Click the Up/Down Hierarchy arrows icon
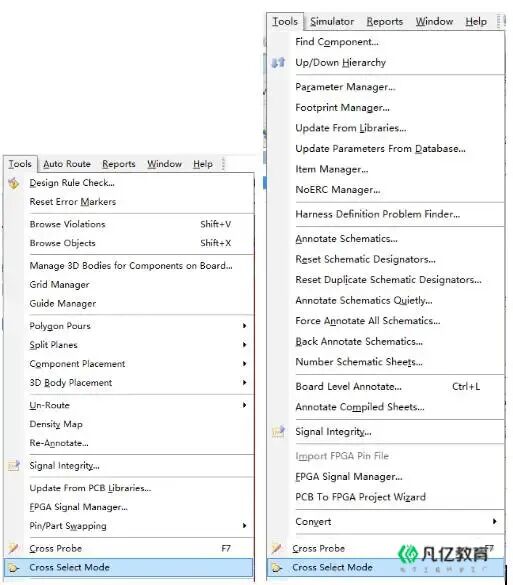Image resolution: width=513 pixels, height=585 pixels. [x=278, y=62]
